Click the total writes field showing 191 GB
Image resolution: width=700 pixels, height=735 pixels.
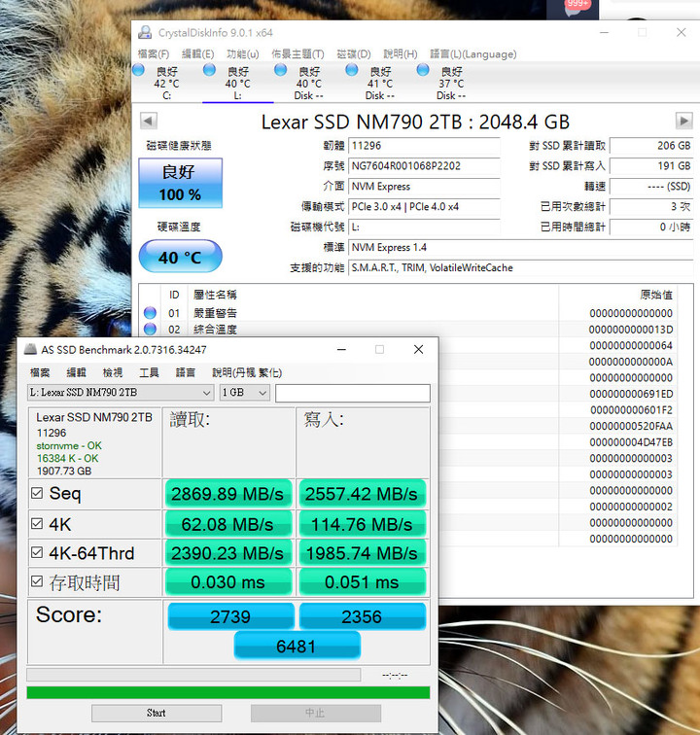pos(651,166)
